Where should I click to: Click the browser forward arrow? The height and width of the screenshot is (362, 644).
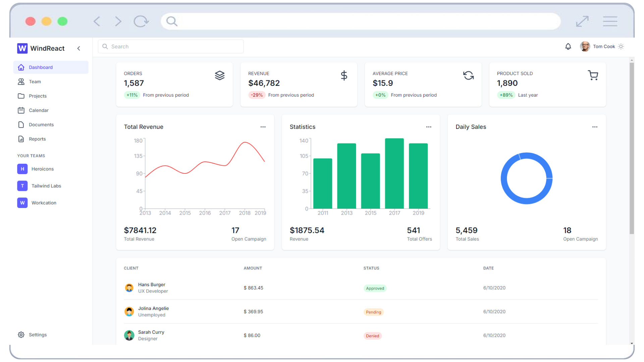pyautogui.click(x=118, y=21)
